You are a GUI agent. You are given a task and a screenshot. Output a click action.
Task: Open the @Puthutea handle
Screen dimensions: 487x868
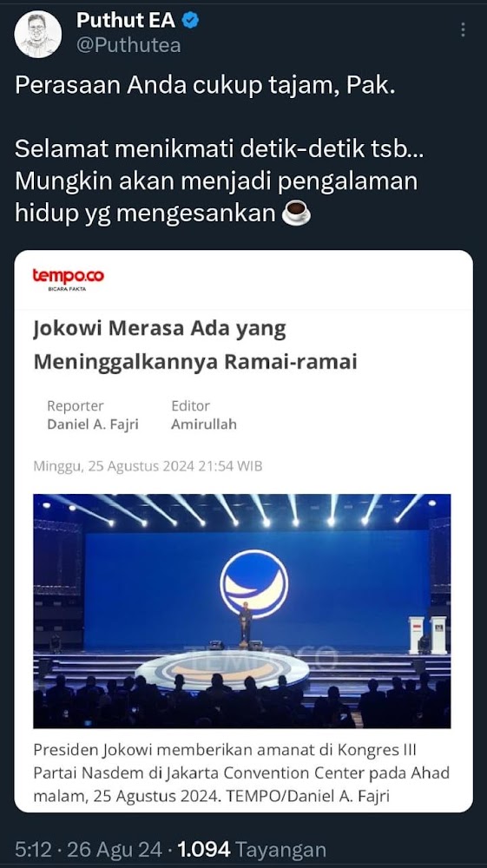pyautogui.click(x=128, y=45)
